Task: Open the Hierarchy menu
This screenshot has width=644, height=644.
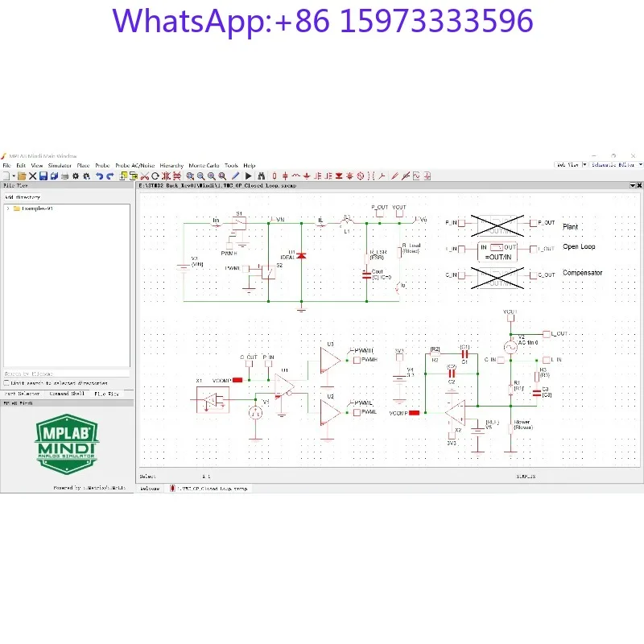Action: (x=171, y=166)
